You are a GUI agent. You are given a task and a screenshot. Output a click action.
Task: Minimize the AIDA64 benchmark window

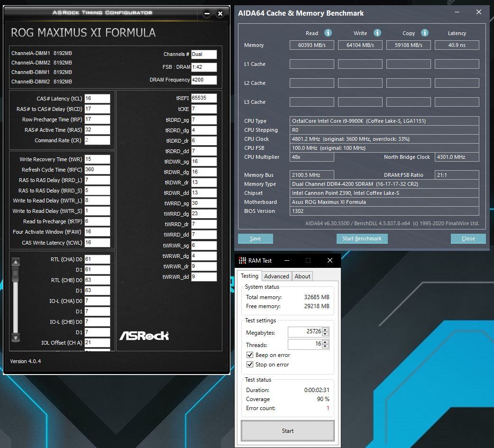pos(457,13)
